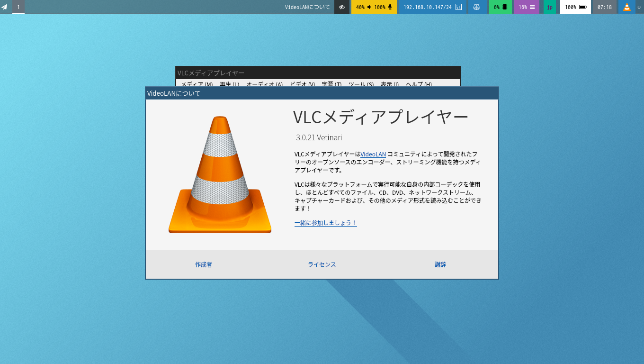
Task: Open the 謝辞 link
Action: 440,264
